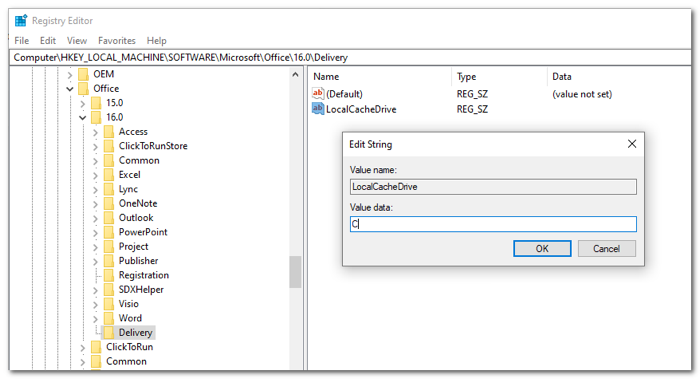Click the Word folder icon
Viewport: 700px width, 379px height.
[x=108, y=318]
